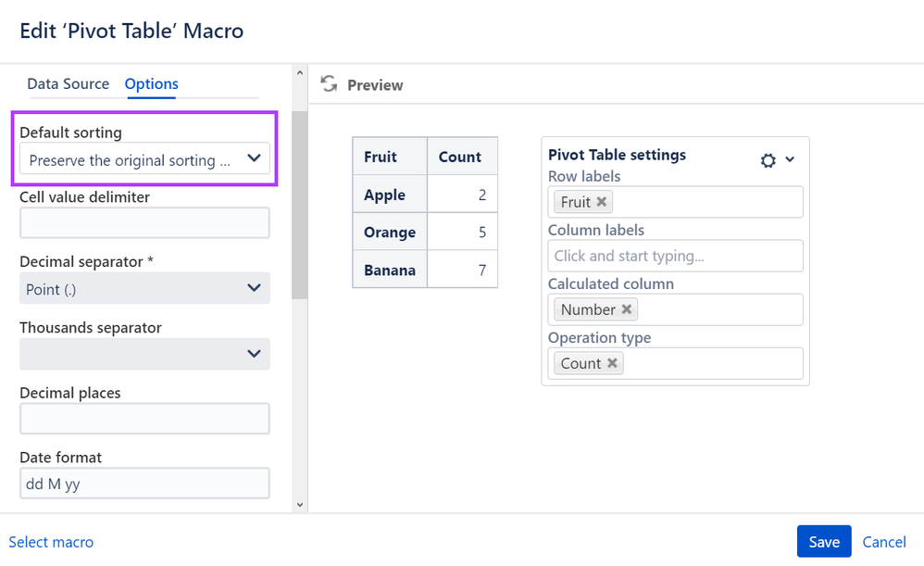
Task: Remove the Fruit row label tag
Action: tap(602, 202)
